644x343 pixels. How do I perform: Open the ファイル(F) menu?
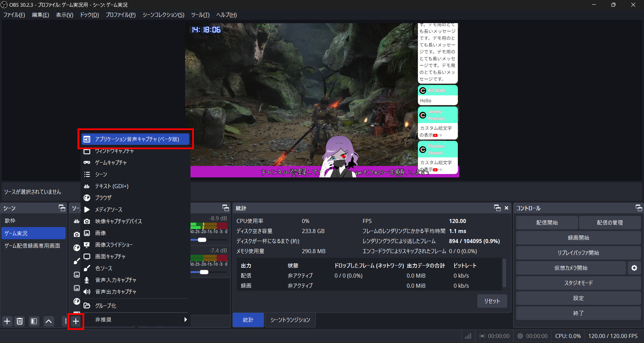tap(14, 15)
